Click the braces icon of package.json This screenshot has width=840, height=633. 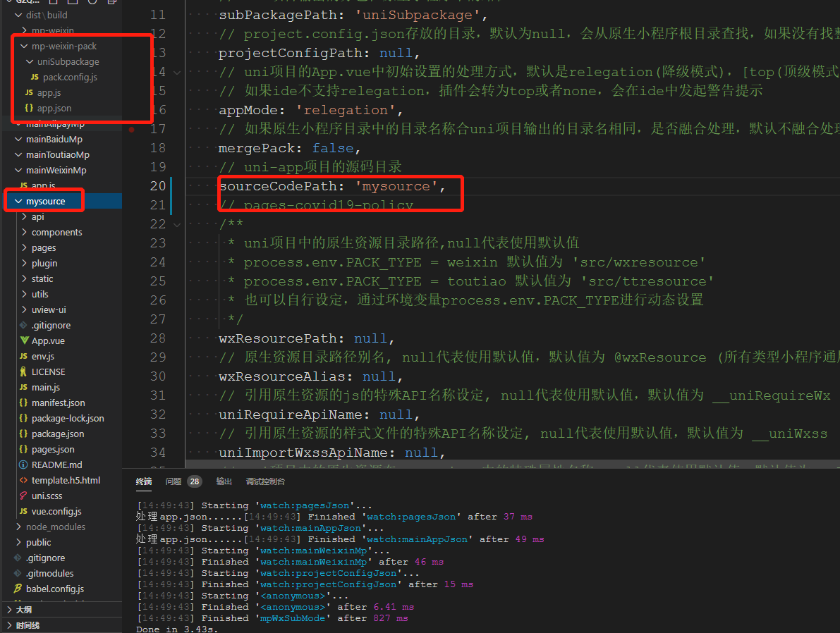[23, 434]
